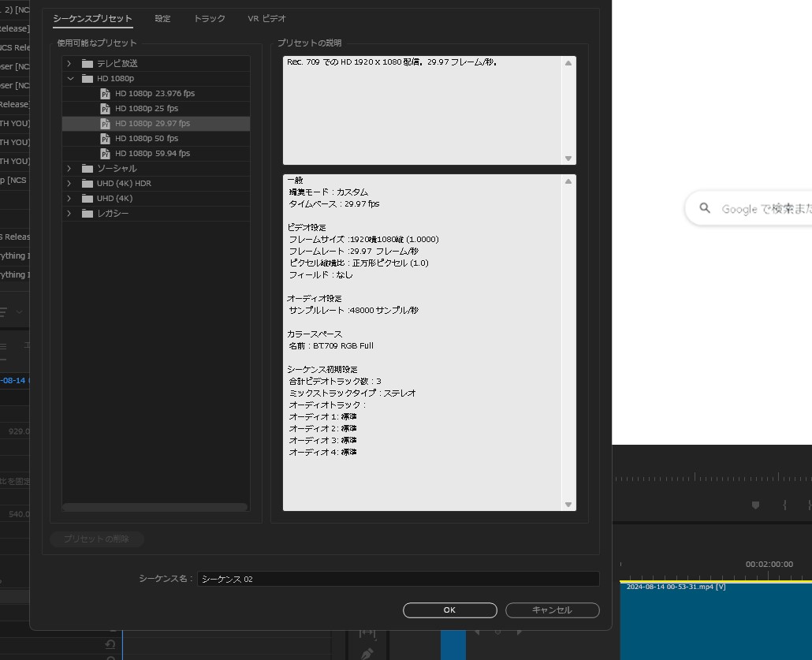Switch to the 設定 tab

pyautogui.click(x=162, y=18)
